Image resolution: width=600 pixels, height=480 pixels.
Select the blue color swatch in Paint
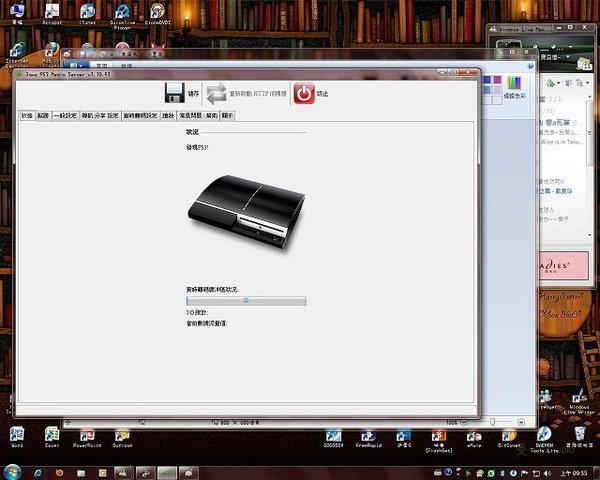pos(487,80)
